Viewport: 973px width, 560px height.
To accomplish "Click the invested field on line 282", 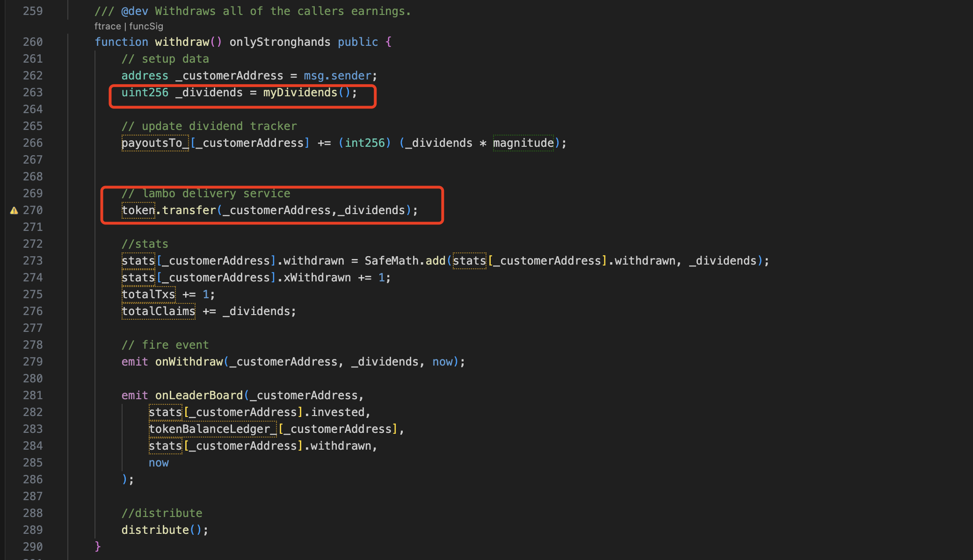I will coord(337,412).
